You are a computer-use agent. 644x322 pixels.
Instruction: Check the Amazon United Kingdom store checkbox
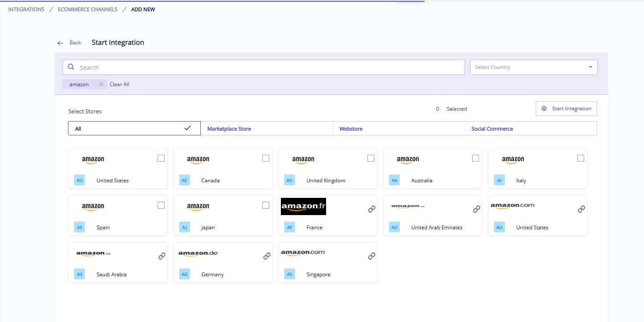[x=371, y=158]
